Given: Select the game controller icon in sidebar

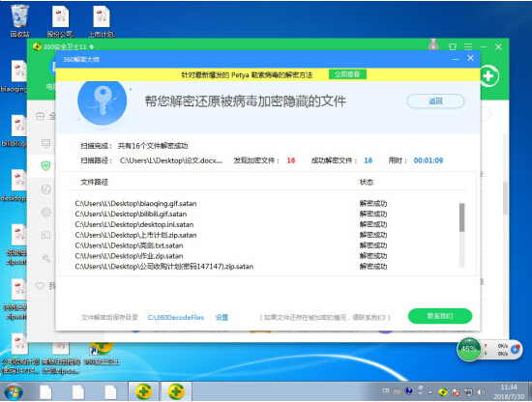Looking at the screenshot, I should coord(45,235).
